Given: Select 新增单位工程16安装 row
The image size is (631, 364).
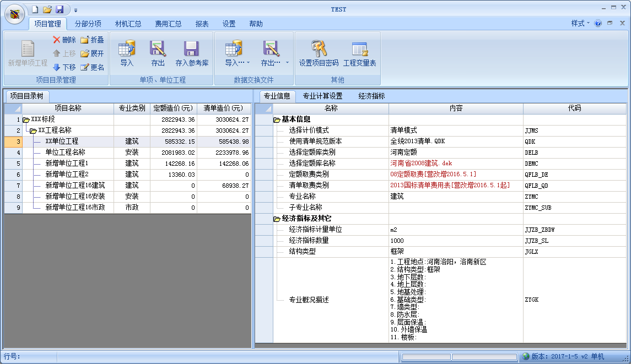Looking at the screenshot, I should pyautogui.click(x=127, y=196).
